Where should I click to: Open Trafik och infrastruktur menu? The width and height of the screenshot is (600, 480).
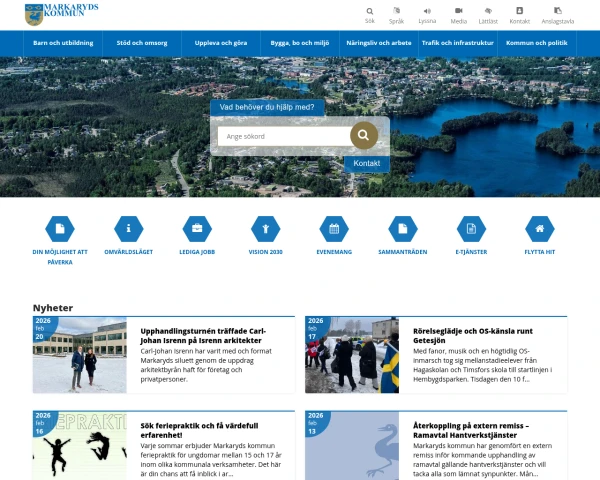[x=458, y=43]
